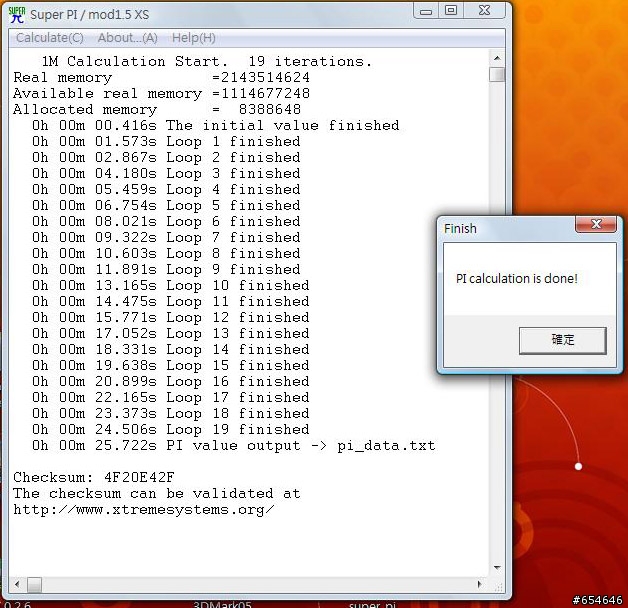The height and width of the screenshot is (608, 628).
Task: Click the 'Loop 5 finished' line
Action: [166, 205]
